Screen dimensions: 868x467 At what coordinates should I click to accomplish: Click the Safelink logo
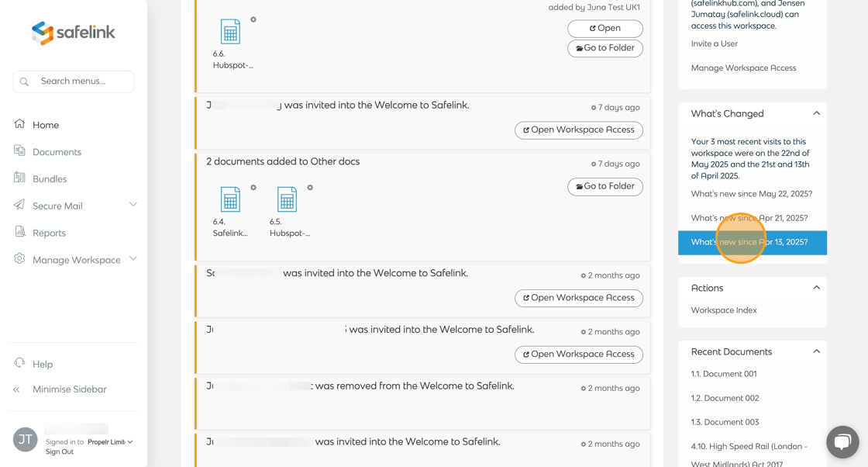(x=73, y=33)
